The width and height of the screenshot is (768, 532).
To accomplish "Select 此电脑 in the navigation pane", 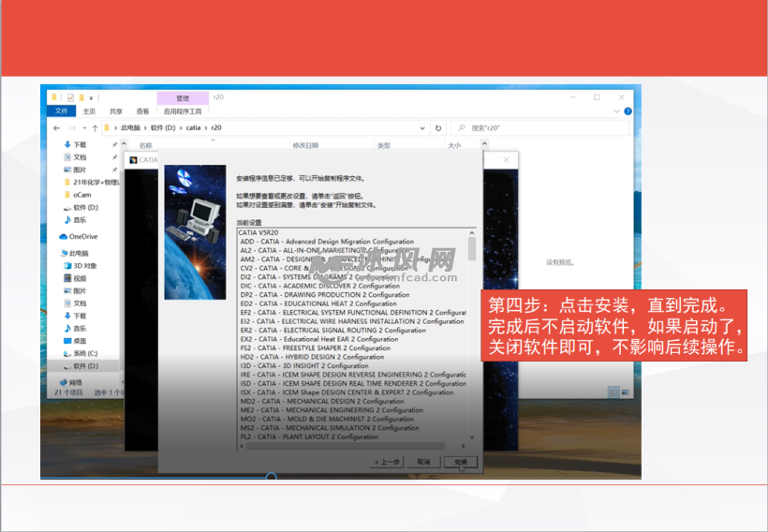I will [74, 253].
